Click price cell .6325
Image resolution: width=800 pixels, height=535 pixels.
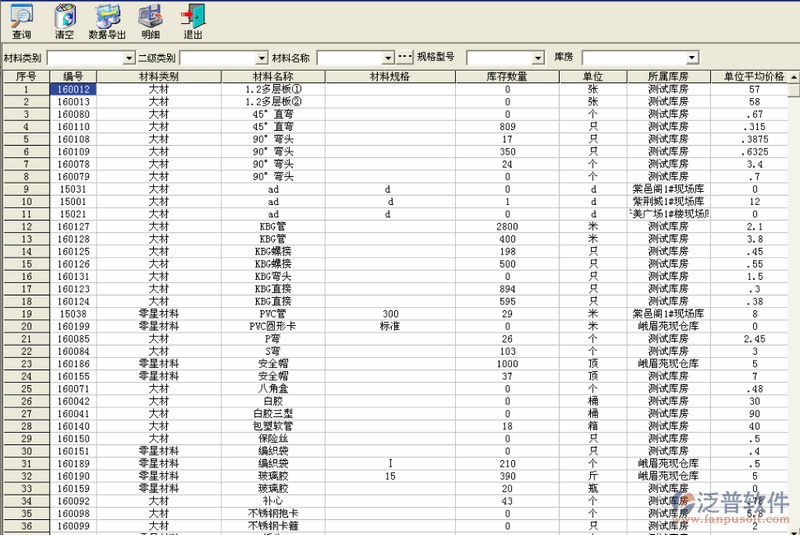pos(749,151)
